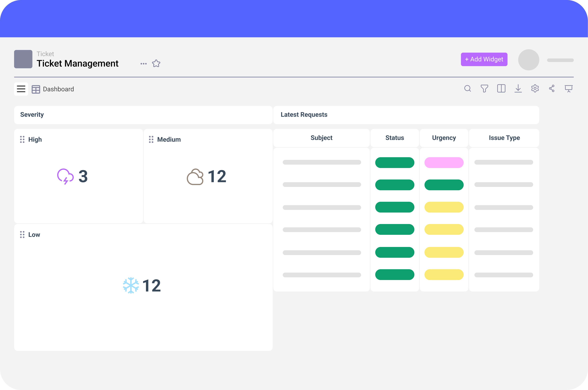588x390 pixels.
Task: Click the Medium widget drag handle
Action: pos(151,139)
